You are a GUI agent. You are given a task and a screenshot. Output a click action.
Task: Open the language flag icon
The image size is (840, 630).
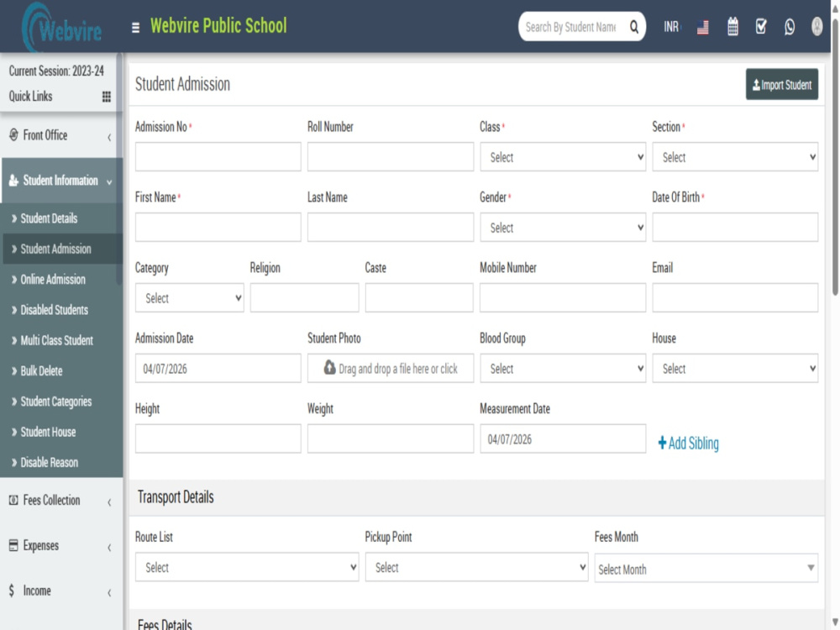(703, 27)
